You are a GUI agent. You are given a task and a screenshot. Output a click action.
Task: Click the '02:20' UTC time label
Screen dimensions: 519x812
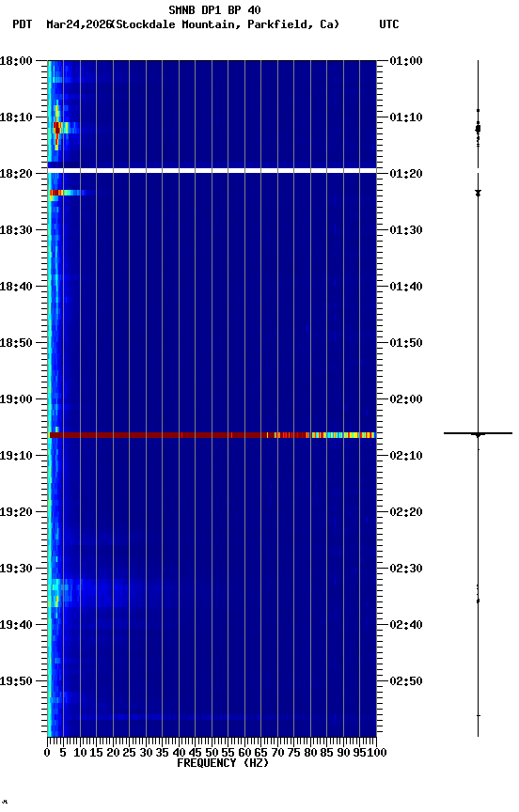click(x=406, y=513)
